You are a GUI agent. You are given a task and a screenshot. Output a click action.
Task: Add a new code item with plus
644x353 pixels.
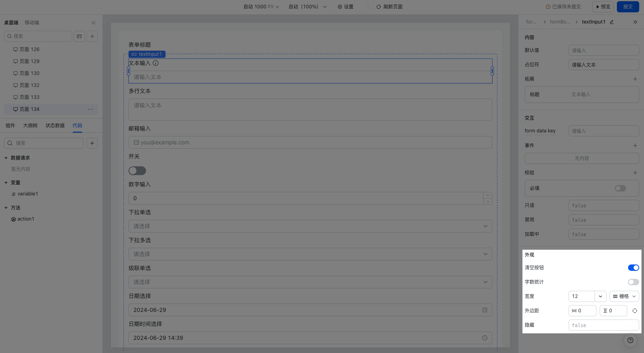(x=92, y=143)
